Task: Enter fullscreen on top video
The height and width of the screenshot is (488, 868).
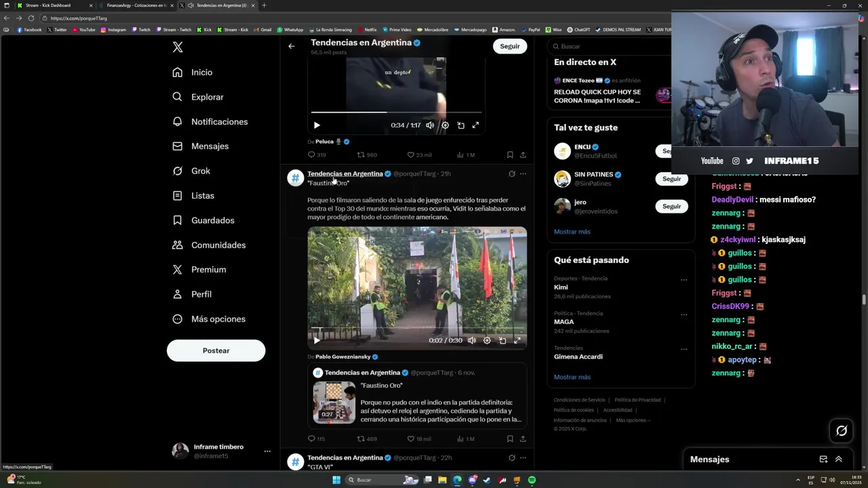Action: 475,125
